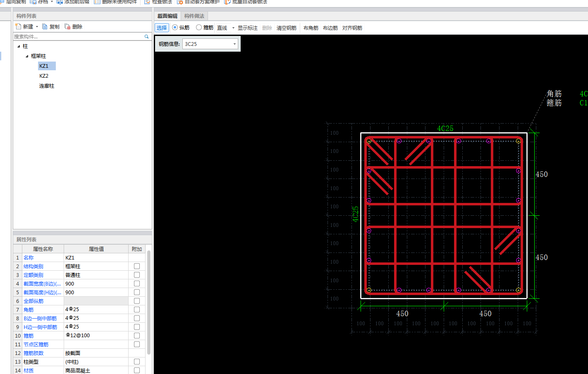588x374 pixels.
Task: Click the 节点区箍筋 property name
Action: pos(36,344)
